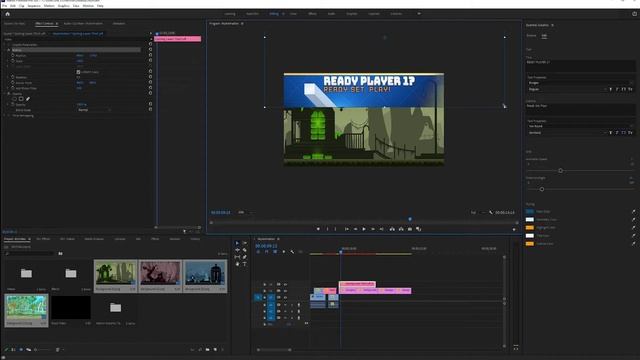This screenshot has height=360, width=640.
Task: Select the Track Select Forward tool
Action: [x=244, y=243]
